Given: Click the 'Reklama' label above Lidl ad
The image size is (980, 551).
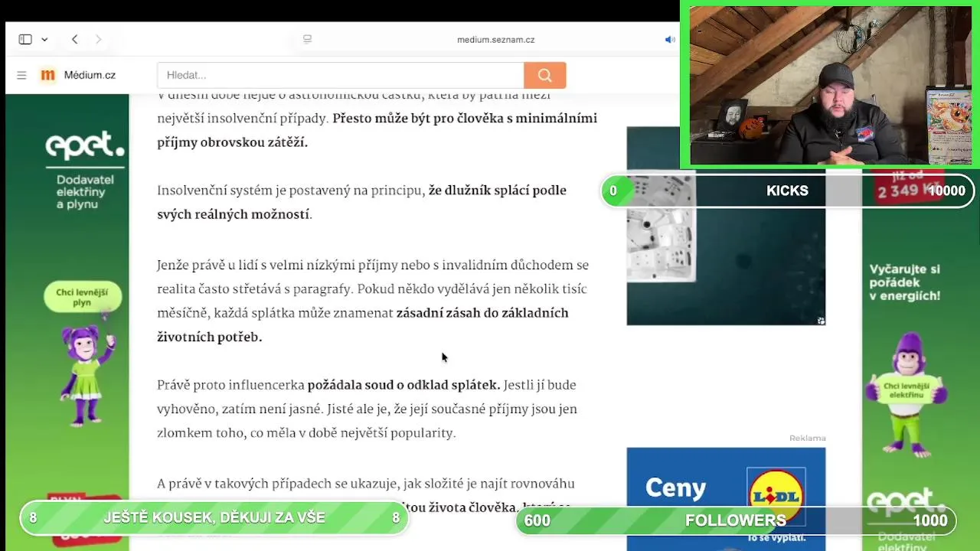Looking at the screenshot, I should [807, 439].
